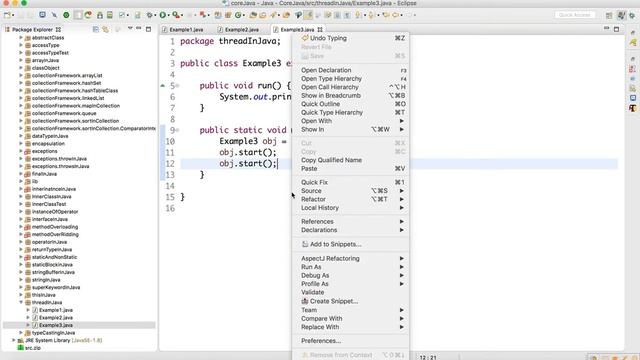This screenshot has width=640, height=360.
Task: Open the Debug button dropdown arrow
Action: pos(156,16)
